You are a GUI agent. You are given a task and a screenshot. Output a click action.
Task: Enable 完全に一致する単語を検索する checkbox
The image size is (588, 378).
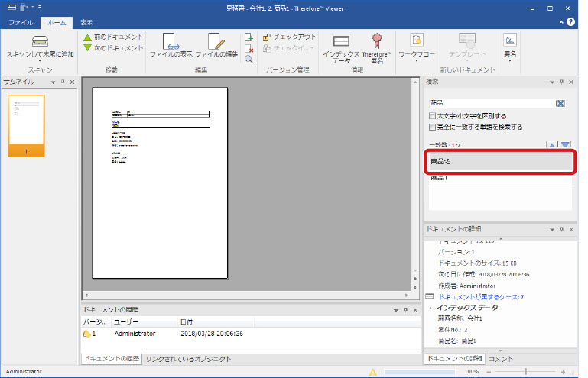(433, 127)
